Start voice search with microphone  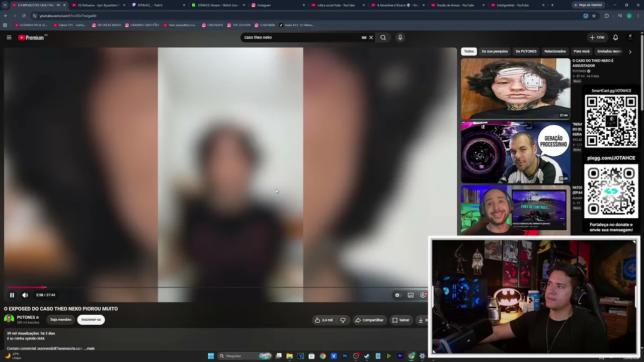click(400, 37)
